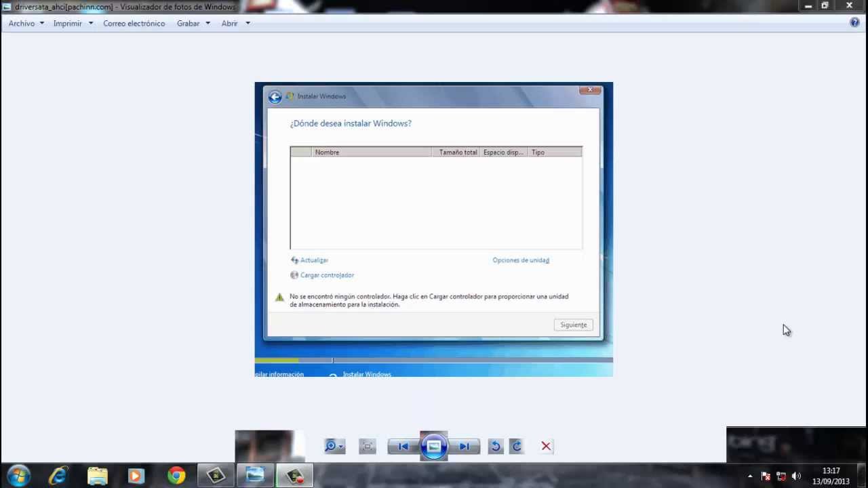Open Google Chrome from the taskbar
The image size is (868, 488).
(x=176, y=476)
